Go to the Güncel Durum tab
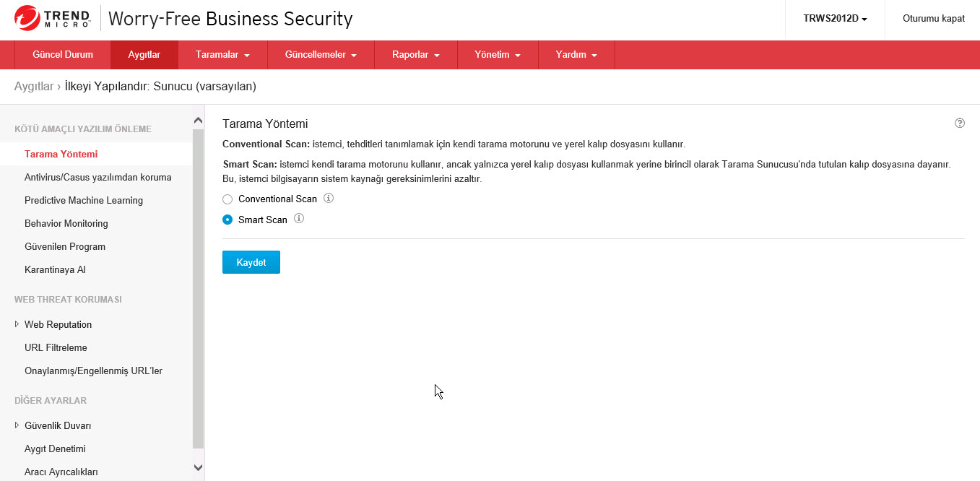The height and width of the screenshot is (481, 980). pos(63,55)
